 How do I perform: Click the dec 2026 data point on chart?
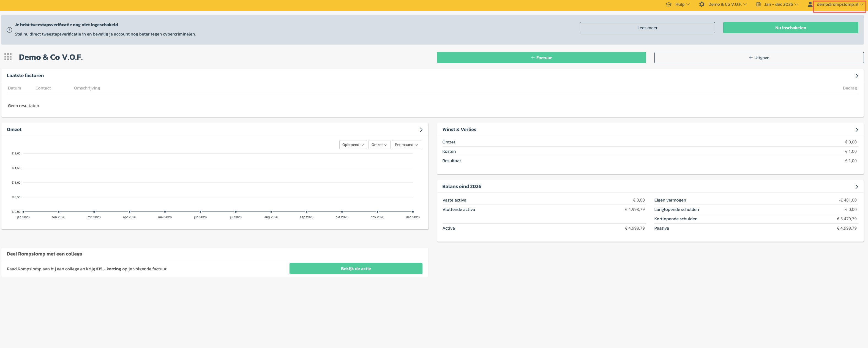(413, 212)
